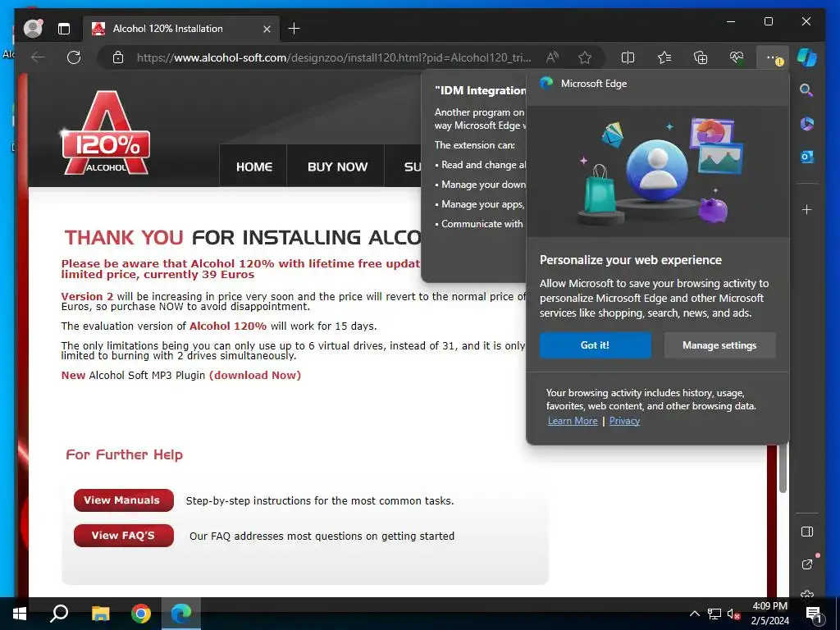Add this page to favorites star
Viewport: 840px width, 630px height.
coord(585,57)
